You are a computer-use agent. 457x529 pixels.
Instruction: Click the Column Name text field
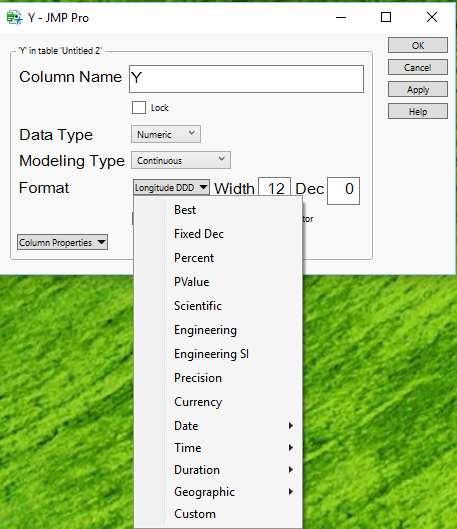246,79
